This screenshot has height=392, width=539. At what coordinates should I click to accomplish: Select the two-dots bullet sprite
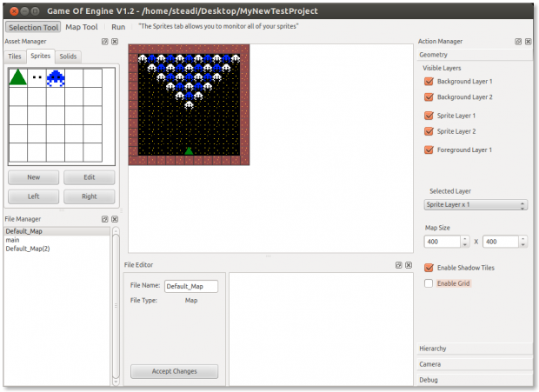coord(37,77)
